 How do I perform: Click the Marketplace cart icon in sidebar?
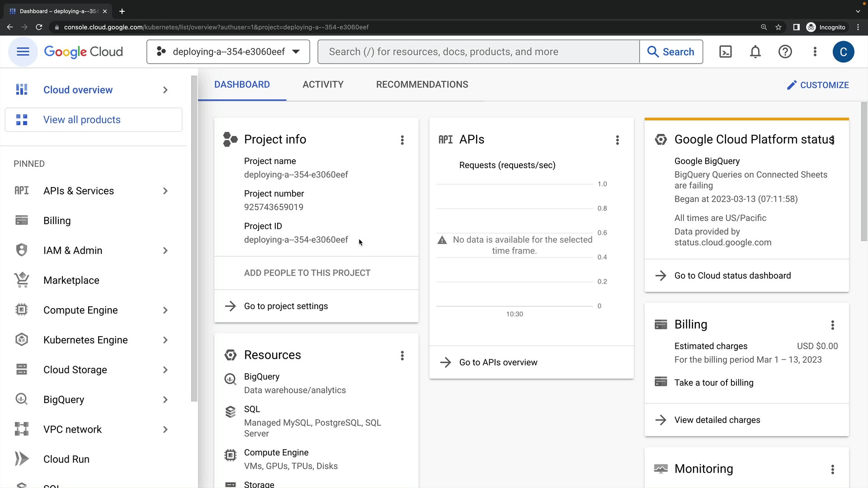click(x=22, y=280)
